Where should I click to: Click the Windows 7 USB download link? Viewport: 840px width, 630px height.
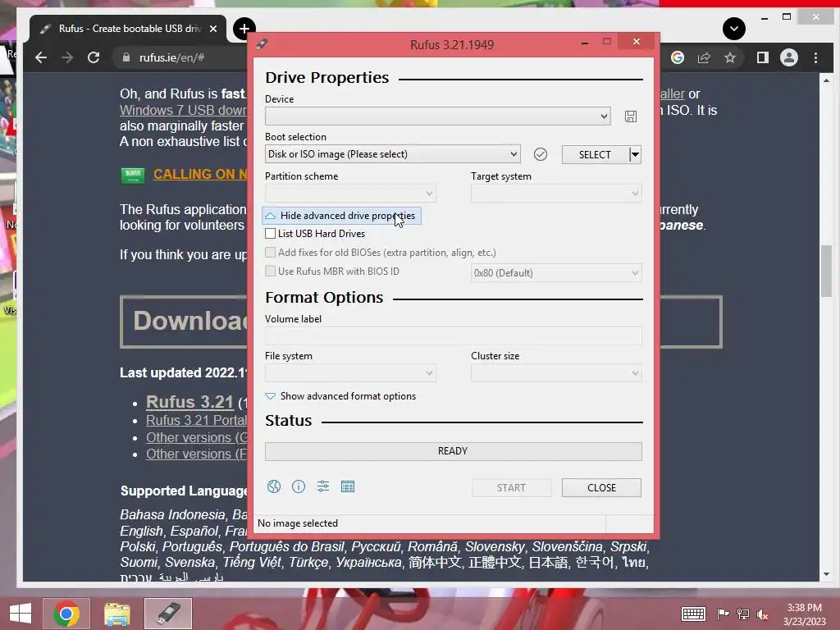tap(183, 111)
